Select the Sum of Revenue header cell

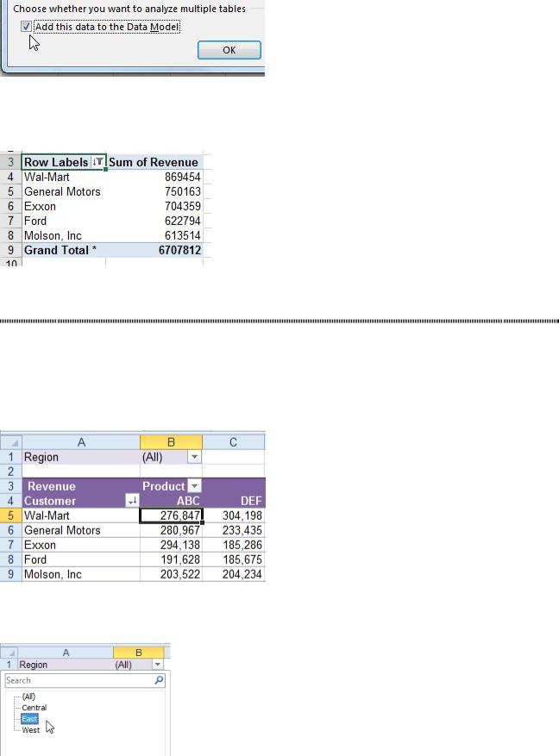(x=154, y=162)
